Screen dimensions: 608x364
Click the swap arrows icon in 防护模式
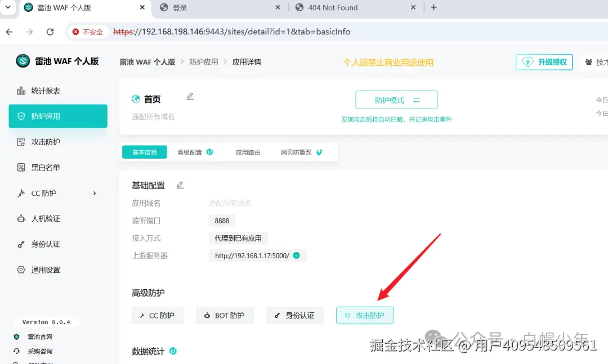point(417,100)
